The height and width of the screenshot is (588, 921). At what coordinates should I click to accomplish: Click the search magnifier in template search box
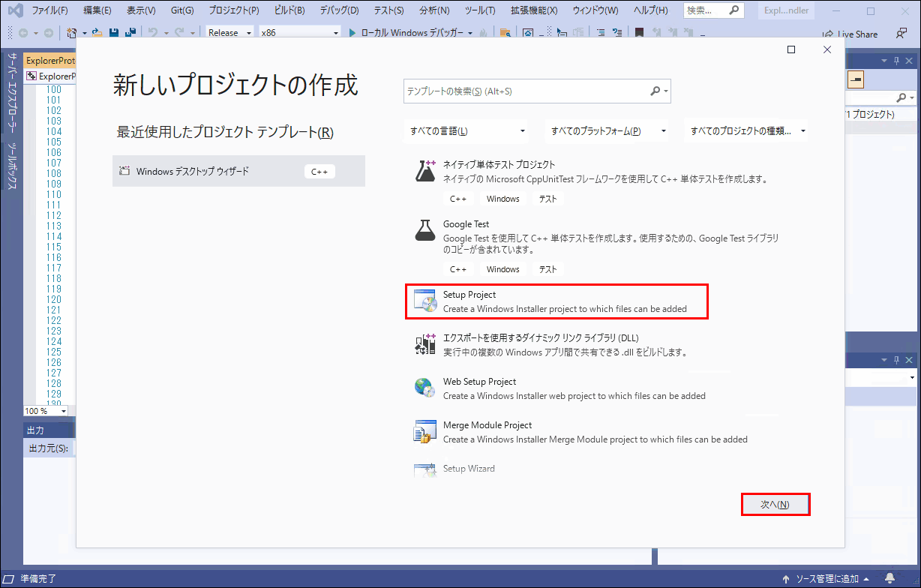[x=655, y=91]
